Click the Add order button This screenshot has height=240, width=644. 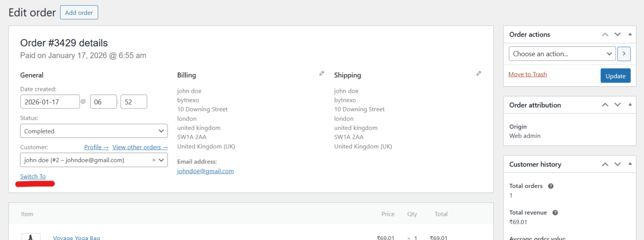(78, 12)
